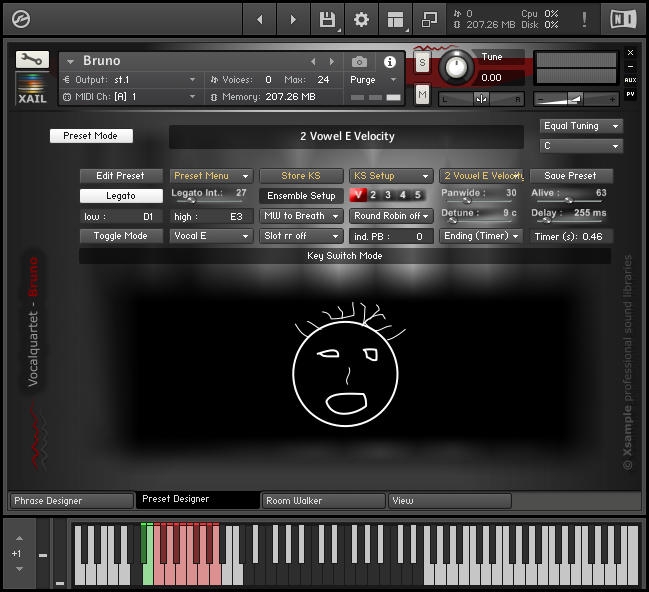This screenshot has width=649, height=592.
Task: Select ensemble voice 5
Action: pyautogui.click(x=418, y=195)
